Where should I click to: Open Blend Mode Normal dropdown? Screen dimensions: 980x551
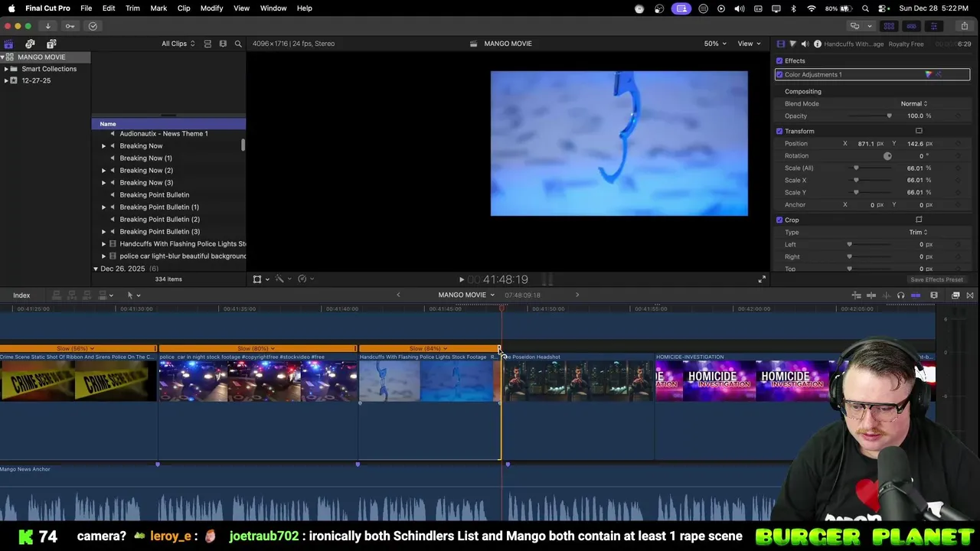[x=913, y=103]
